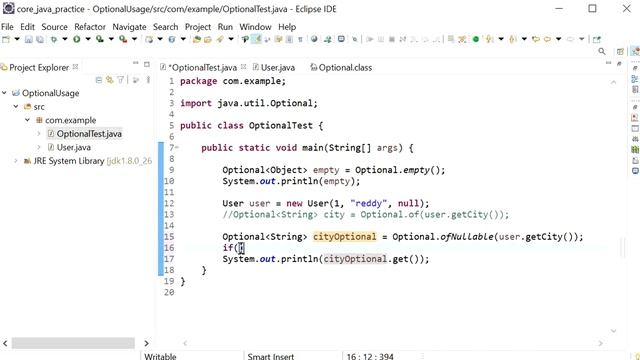Click the Open Task folder icon
The height and width of the screenshot is (360, 640).
pos(208,39)
